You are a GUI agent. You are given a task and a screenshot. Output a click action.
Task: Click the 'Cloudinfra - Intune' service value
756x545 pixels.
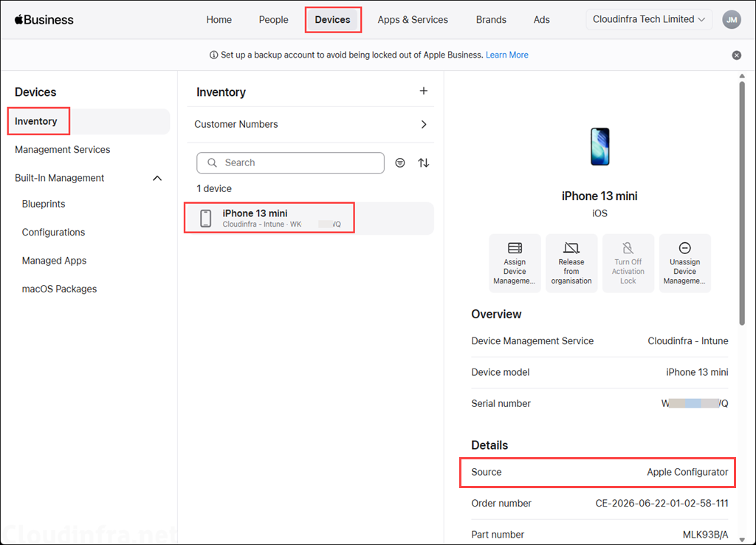pos(687,341)
